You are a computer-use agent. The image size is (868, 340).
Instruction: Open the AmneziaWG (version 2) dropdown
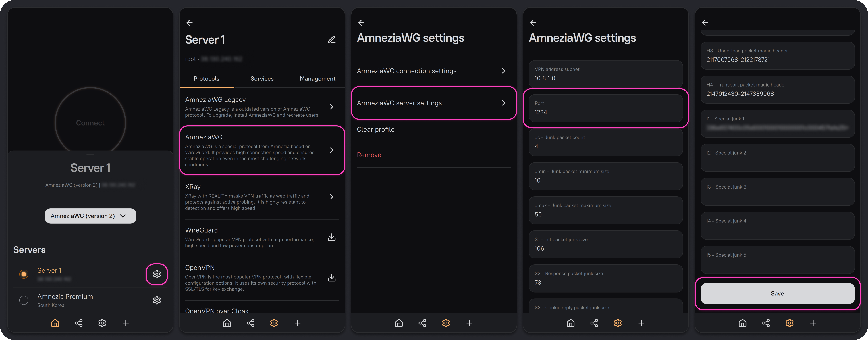pos(90,216)
